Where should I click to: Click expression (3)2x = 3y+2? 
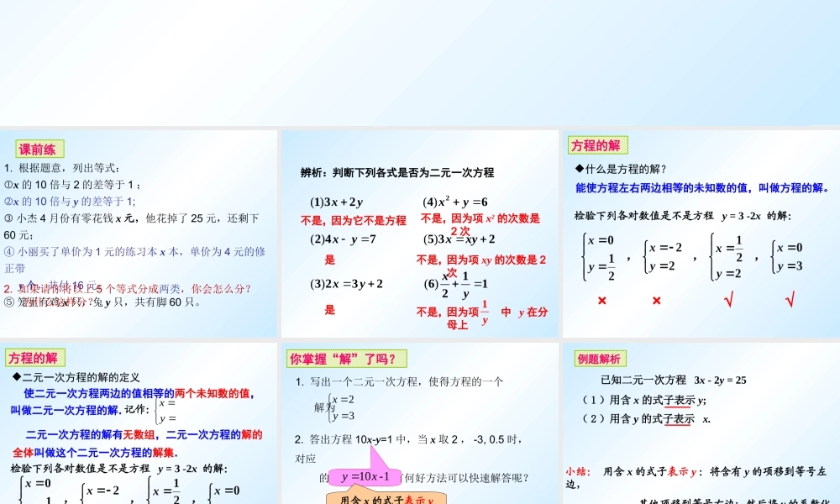(346, 283)
